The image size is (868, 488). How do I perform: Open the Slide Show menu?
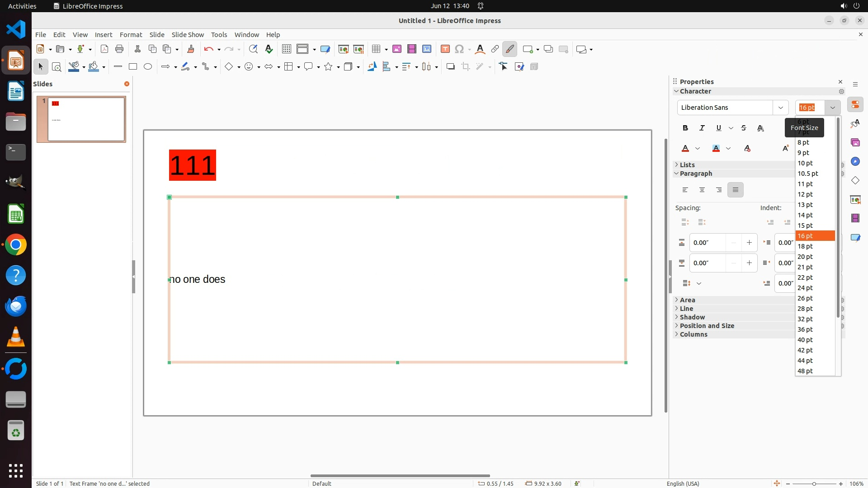[188, 35]
